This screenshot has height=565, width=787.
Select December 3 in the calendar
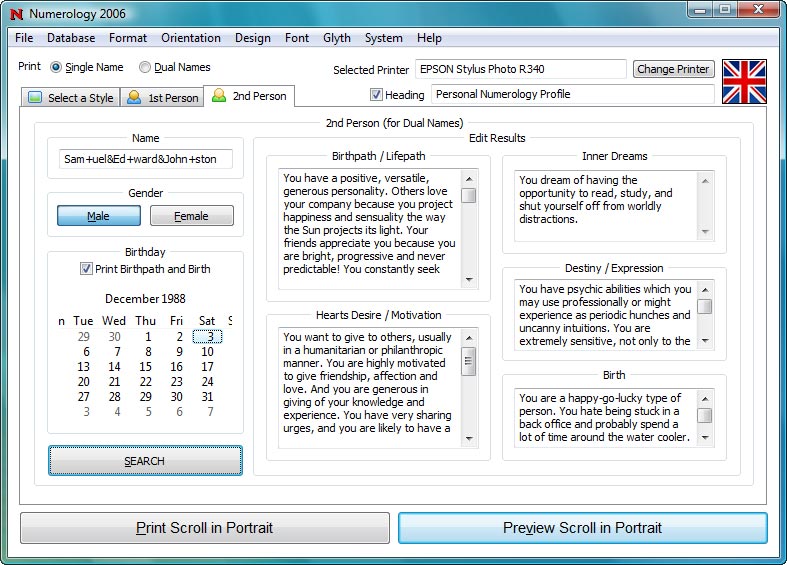click(207, 337)
